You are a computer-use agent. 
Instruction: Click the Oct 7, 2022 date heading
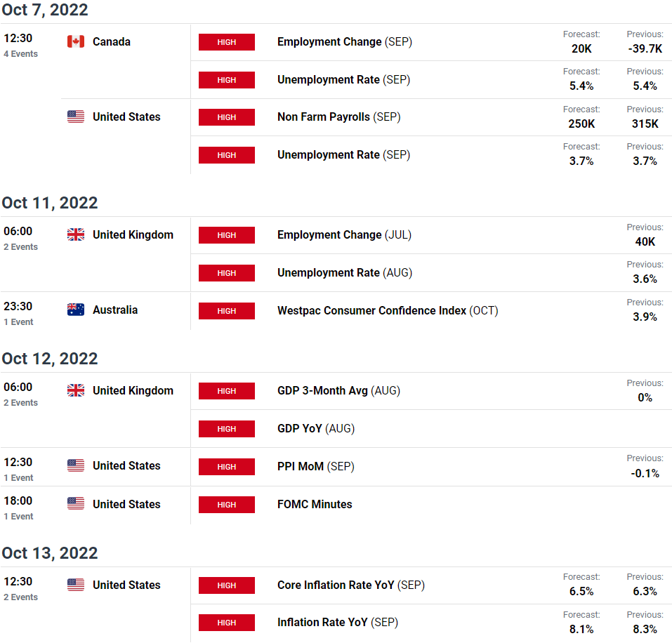click(45, 9)
